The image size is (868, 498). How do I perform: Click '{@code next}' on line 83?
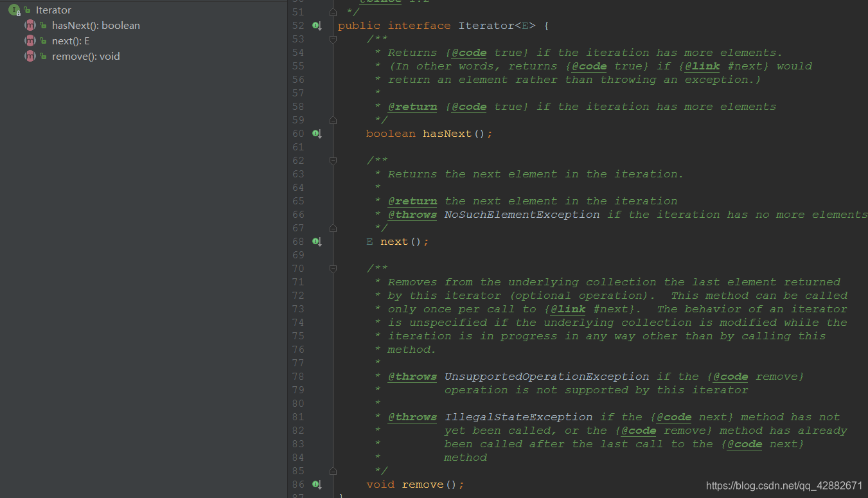762,444
